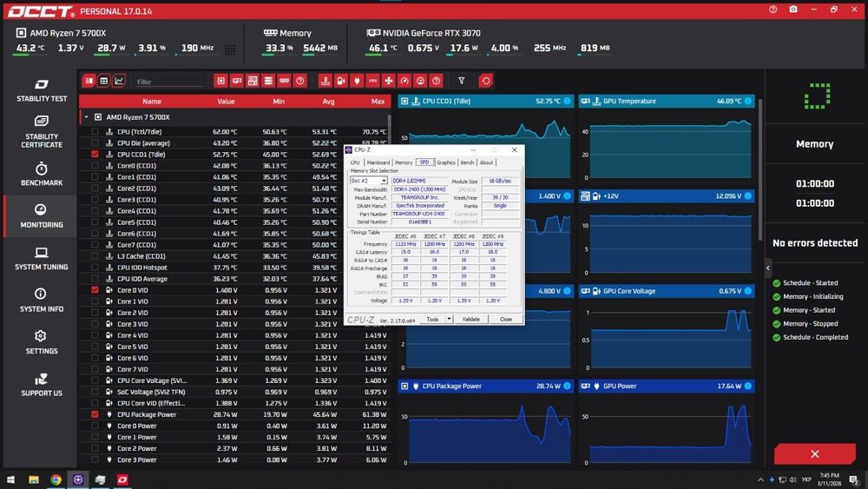868x489 pixels.
Task: Expand the collapsed right panel arrow handle
Action: [x=768, y=268]
